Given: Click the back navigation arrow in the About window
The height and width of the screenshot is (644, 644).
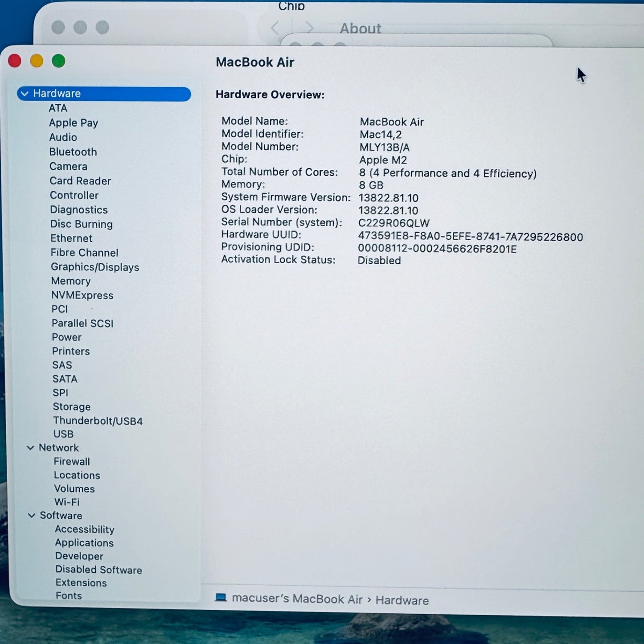Looking at the screenshot, I should [x=275, y=28].
